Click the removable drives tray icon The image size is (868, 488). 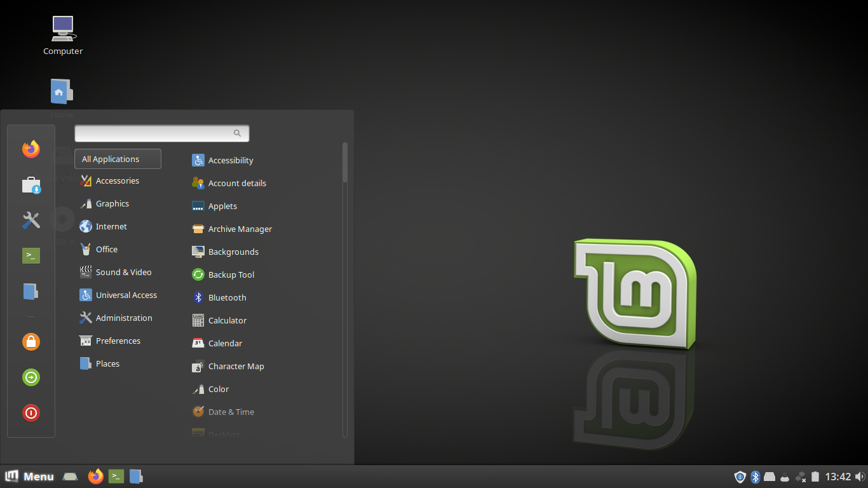[x=770, y=477]
